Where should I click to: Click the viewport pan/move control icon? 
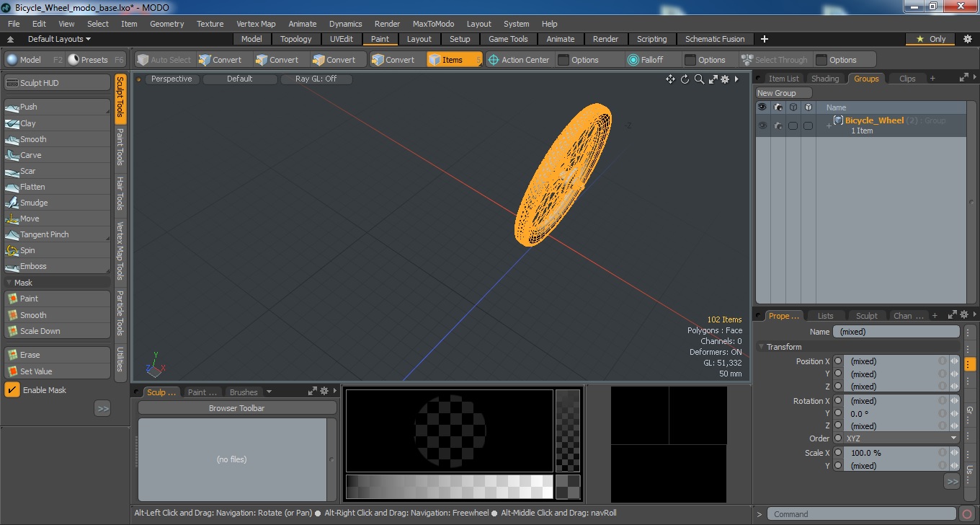point(671,79)
